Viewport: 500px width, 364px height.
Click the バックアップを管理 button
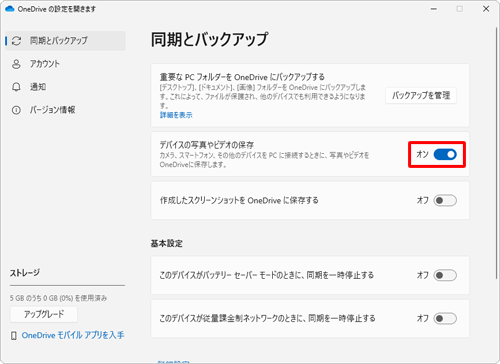coord(421,96)
